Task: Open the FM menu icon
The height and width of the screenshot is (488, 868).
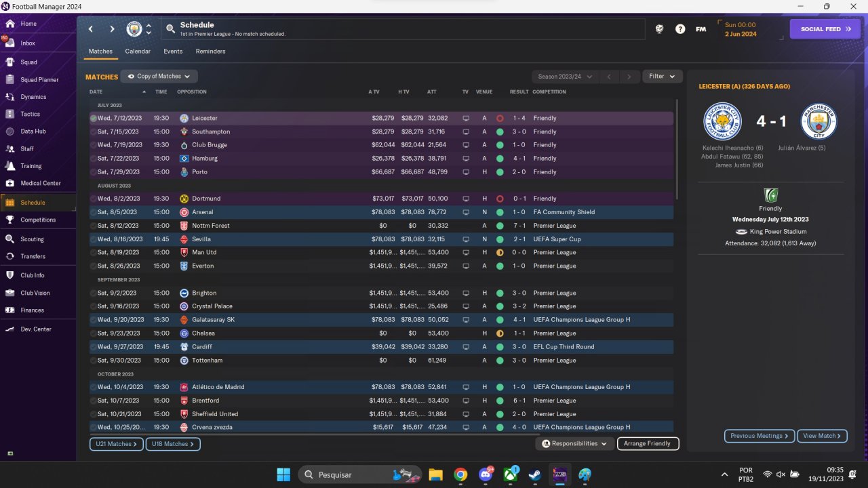Action: click(701, 29)
